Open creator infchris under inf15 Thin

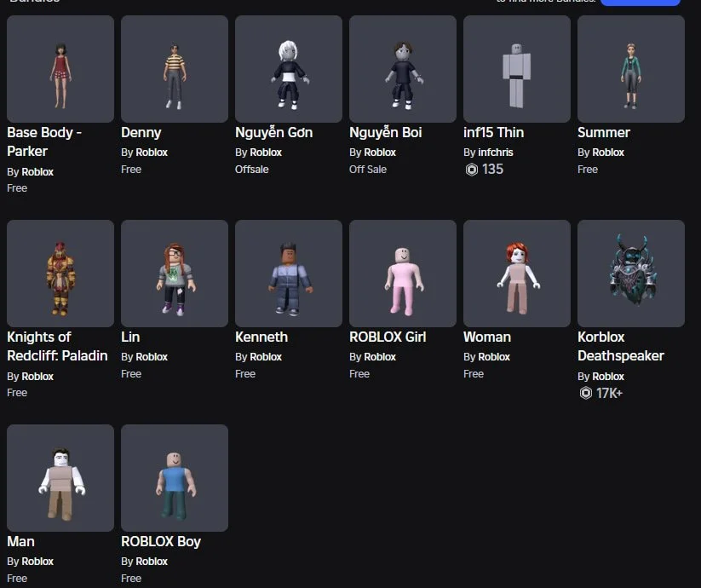tap(496, 153)
